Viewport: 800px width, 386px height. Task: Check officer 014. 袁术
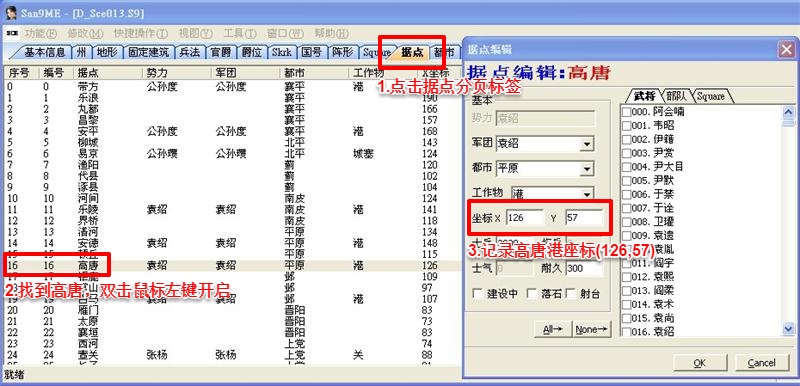626,304
